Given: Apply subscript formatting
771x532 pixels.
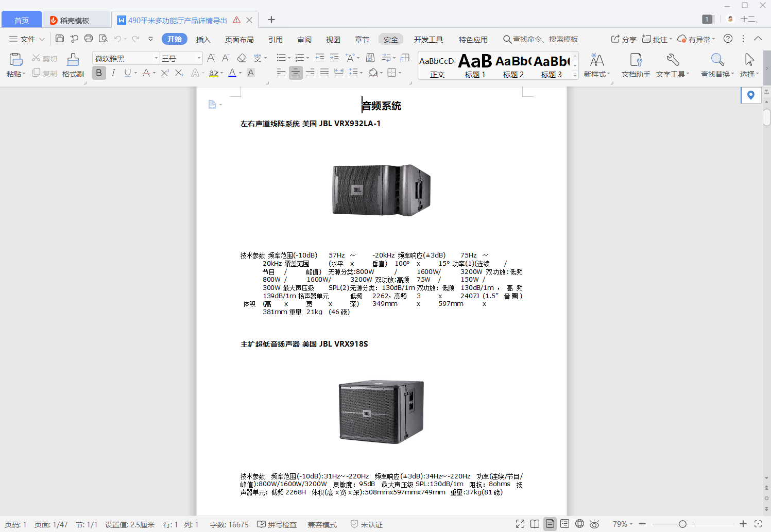Looking at the screenshot, I should (x=179, y=73).
